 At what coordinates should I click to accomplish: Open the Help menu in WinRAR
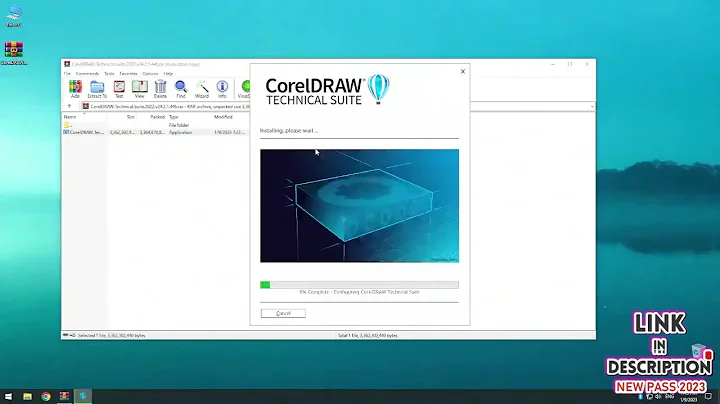click(x=168, y=73)
